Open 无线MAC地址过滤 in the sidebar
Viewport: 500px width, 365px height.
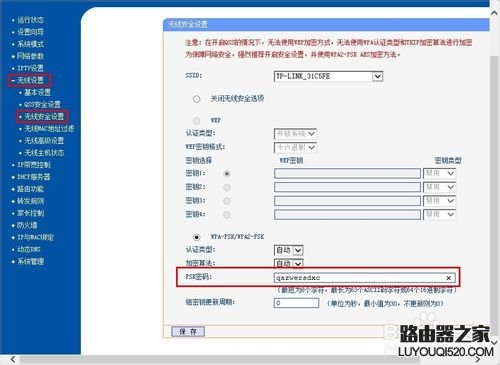pyautogui.click(x=49, y=128)
